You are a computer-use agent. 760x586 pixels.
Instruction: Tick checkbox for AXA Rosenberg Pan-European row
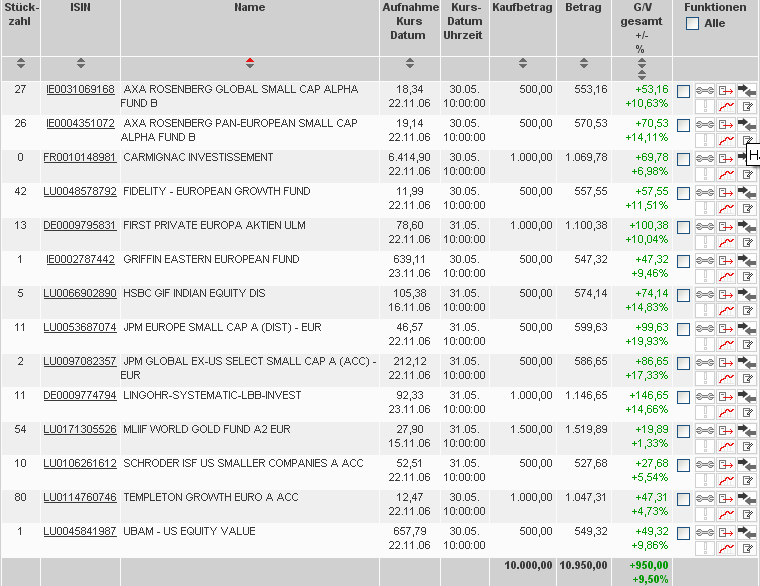pos(683,126)
